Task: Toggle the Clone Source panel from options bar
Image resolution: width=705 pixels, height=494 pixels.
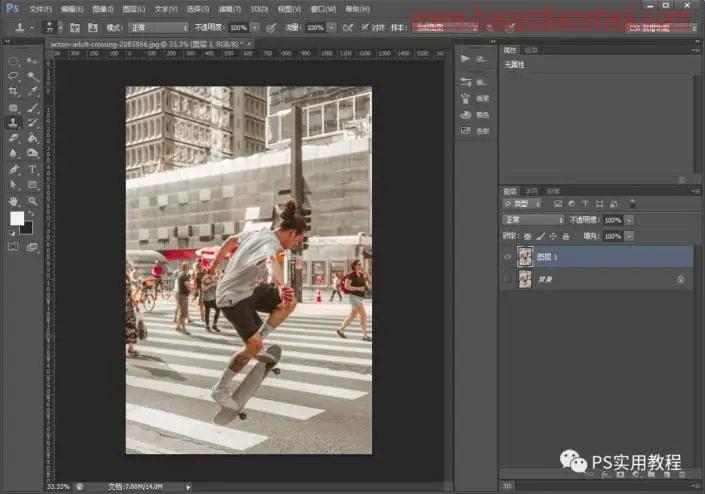Action: (93, 28)
